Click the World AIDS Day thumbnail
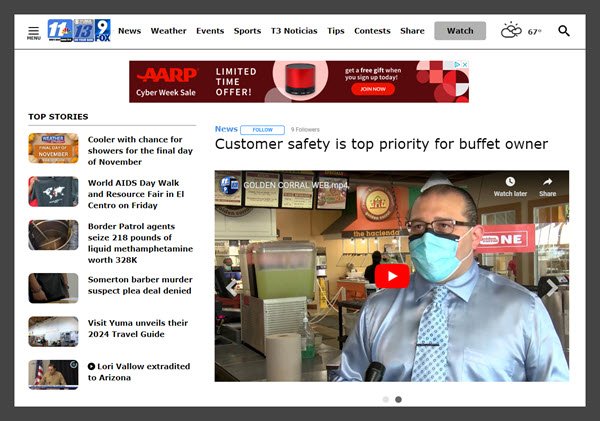The height and width of the screenshot is (421, 600). coord(53,191)
